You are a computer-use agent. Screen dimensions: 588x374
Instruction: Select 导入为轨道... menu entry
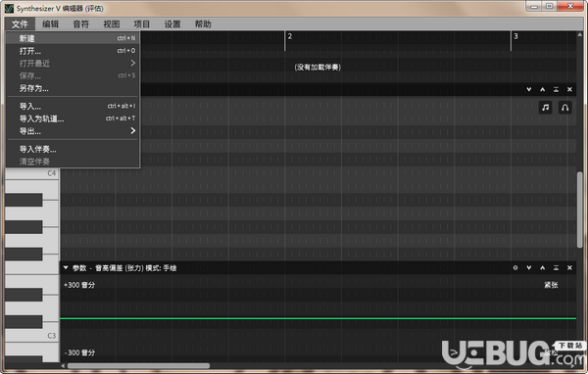click(73, 118)
